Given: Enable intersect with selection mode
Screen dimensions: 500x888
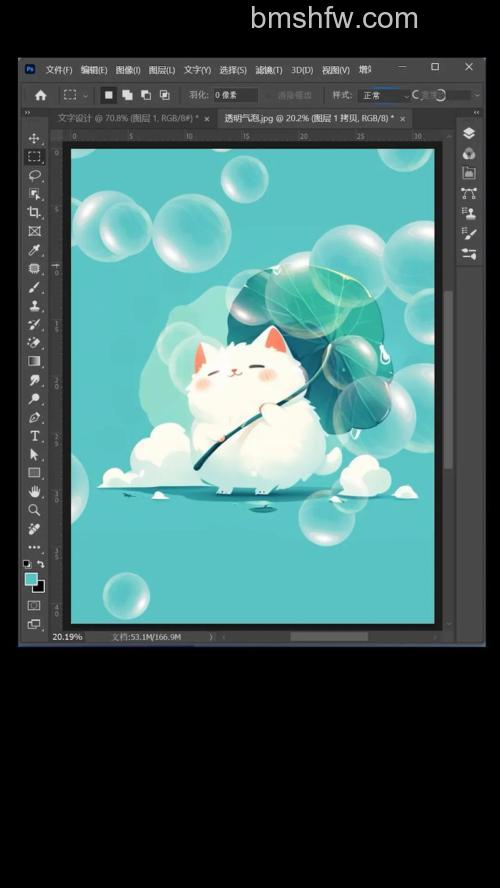Looking at the screenshot, I should (x=165, y=95).
